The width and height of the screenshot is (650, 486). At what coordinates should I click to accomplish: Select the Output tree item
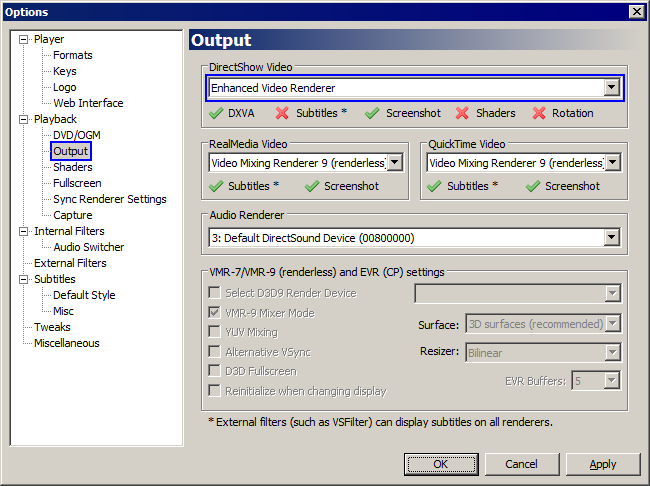click(70, 151)
